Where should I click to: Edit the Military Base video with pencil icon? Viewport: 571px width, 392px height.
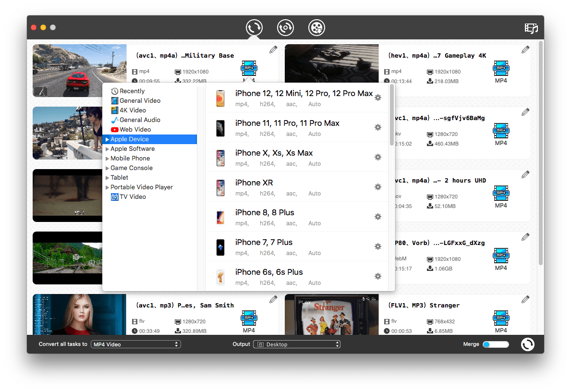[x=273, y=50]
